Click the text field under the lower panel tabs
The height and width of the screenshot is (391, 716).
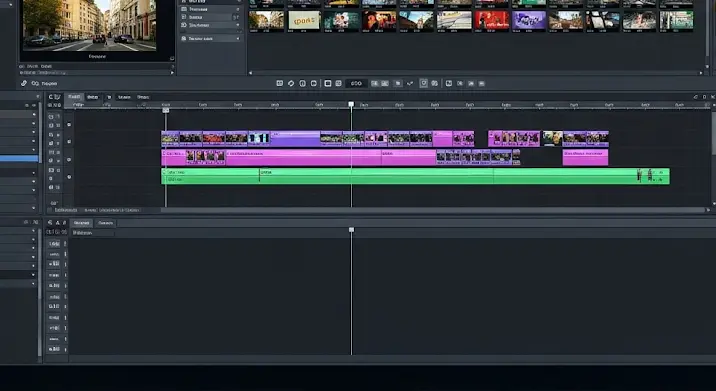pyautogui.click(x=93, y=233)
